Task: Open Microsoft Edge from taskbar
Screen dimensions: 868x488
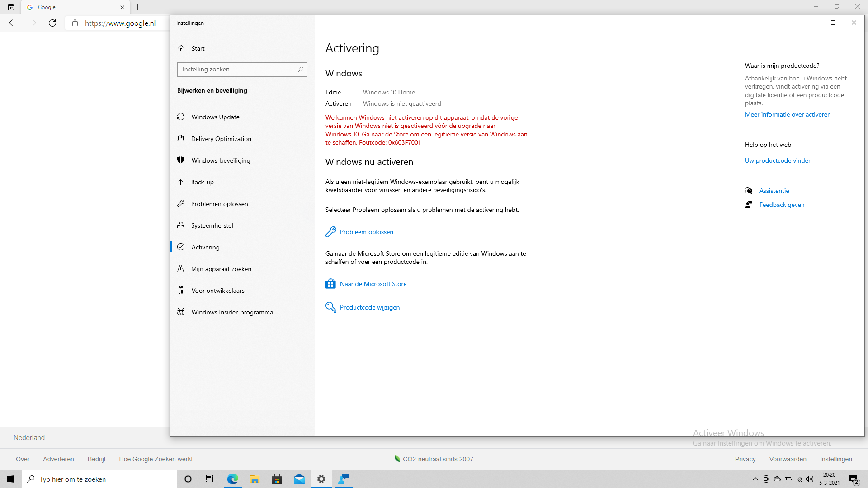Action: tap(232, 479)
